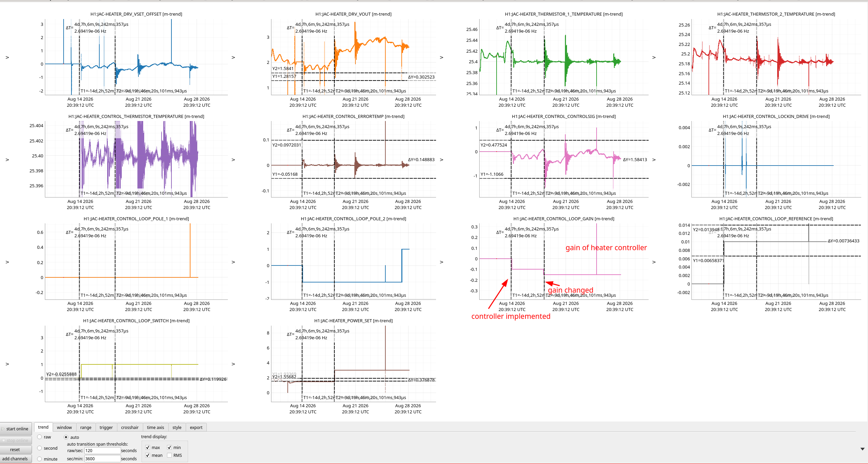Viewport: 868px width, 464px height.
Task: Open the export tab
Action: (196, 427)
